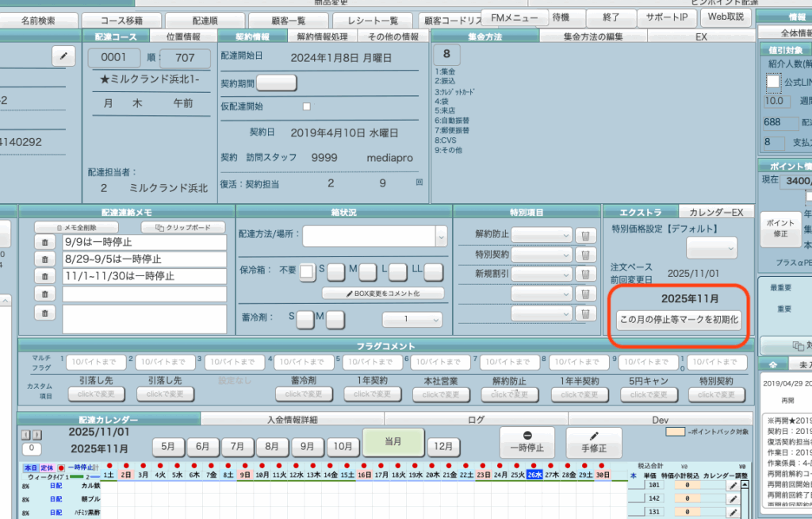812x519 pixels.
Task: Open the 特別価格設定 dropdown
Action: (711, 248)
